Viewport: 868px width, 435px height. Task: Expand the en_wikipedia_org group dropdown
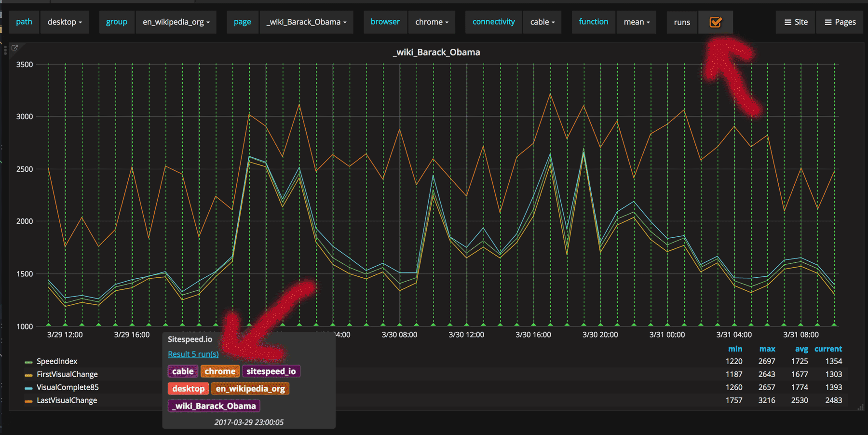point(176,22)
